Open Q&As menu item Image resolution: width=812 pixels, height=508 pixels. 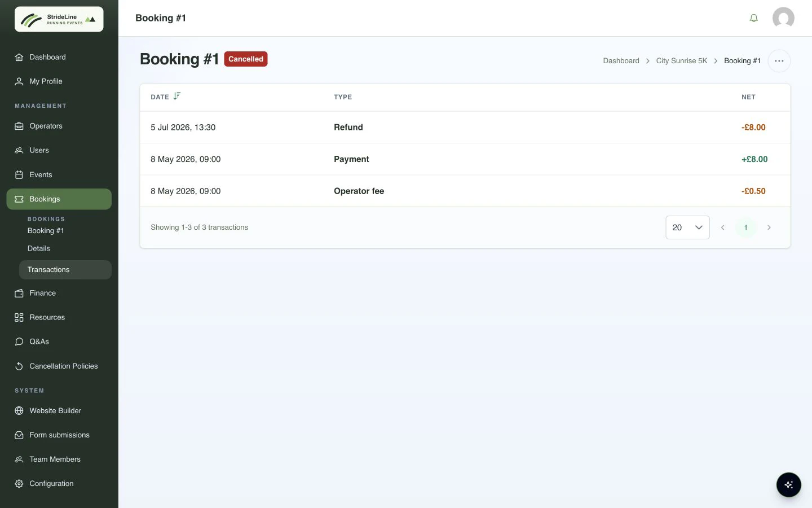coord(59,341)
